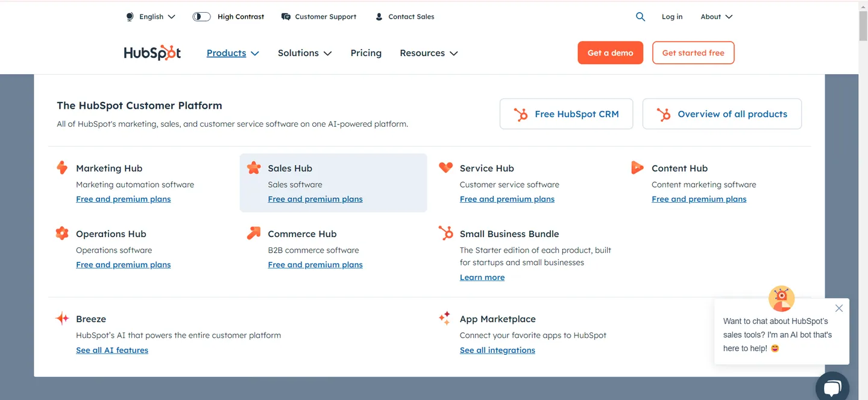The width and height of the screenshot is (868, 400).
Task: Click Operations Hub's Free and premium plans
Action: [x=123, y=265]
